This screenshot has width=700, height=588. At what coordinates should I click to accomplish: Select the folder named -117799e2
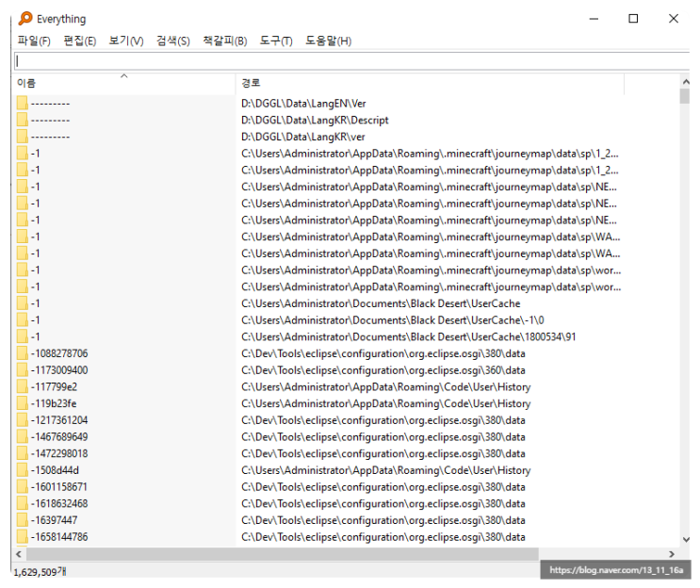click(54, 386)
